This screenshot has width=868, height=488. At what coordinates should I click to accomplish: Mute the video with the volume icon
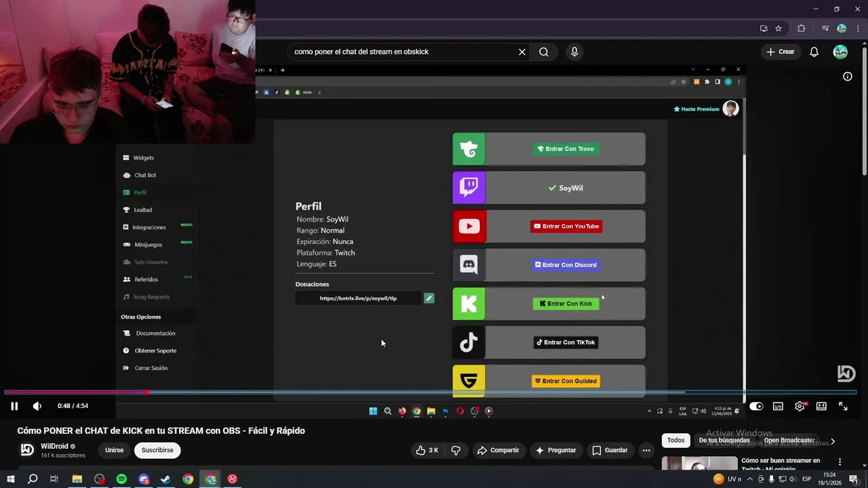37,406
